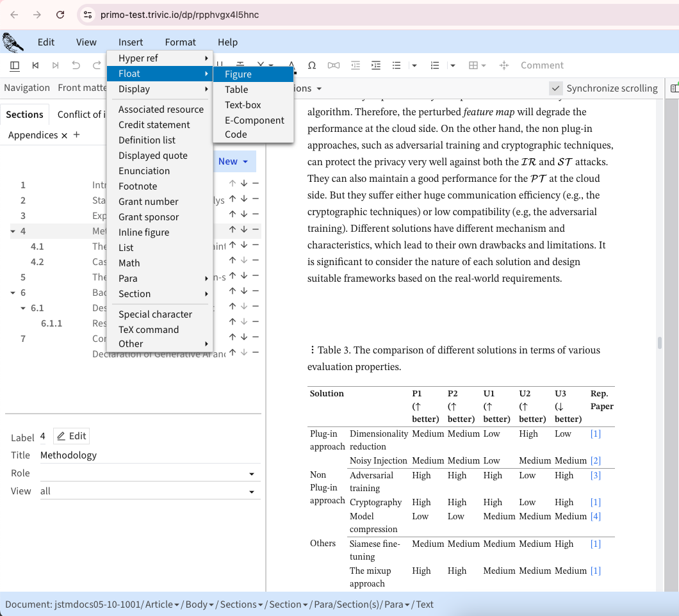Open the New dropdown button
This screenshot has height=616, width=679.
233,161
